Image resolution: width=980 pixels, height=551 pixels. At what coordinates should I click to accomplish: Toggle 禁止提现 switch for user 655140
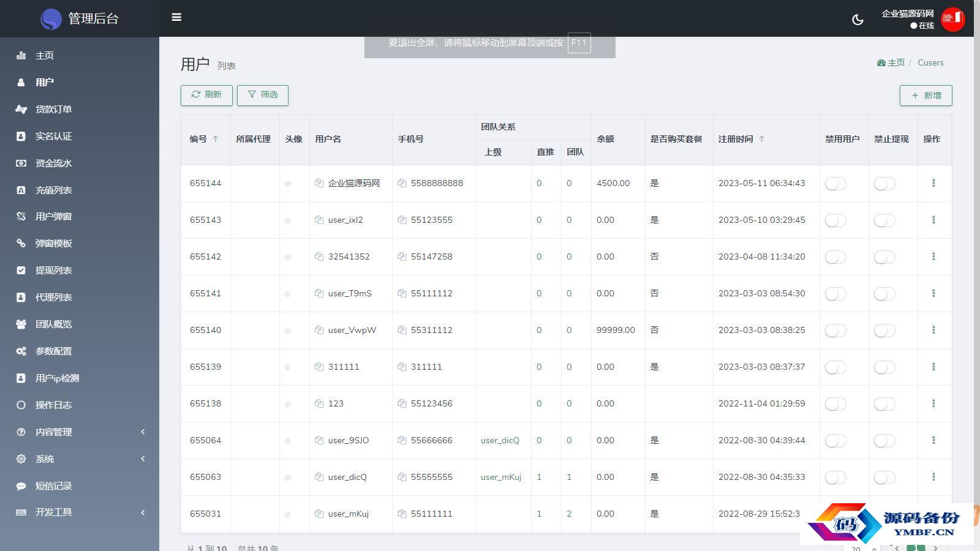coord(884,331)
